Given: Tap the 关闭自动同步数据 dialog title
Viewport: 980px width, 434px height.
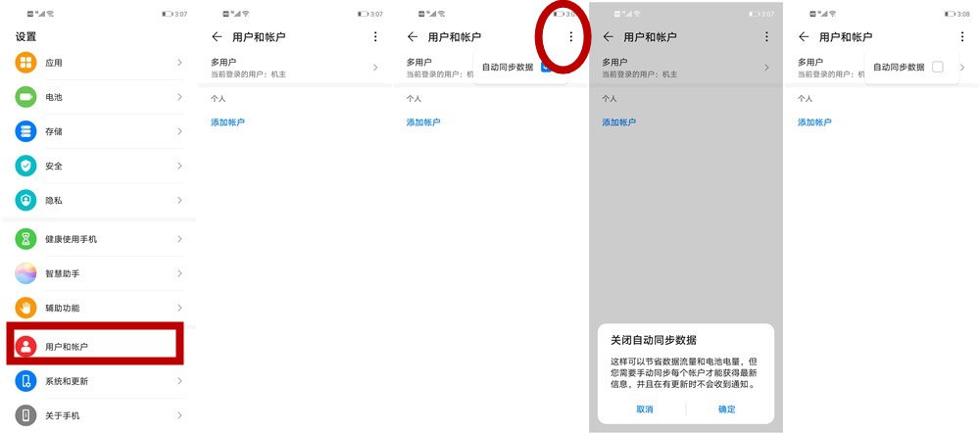Looking at the screenshot, I should (653, 340).
